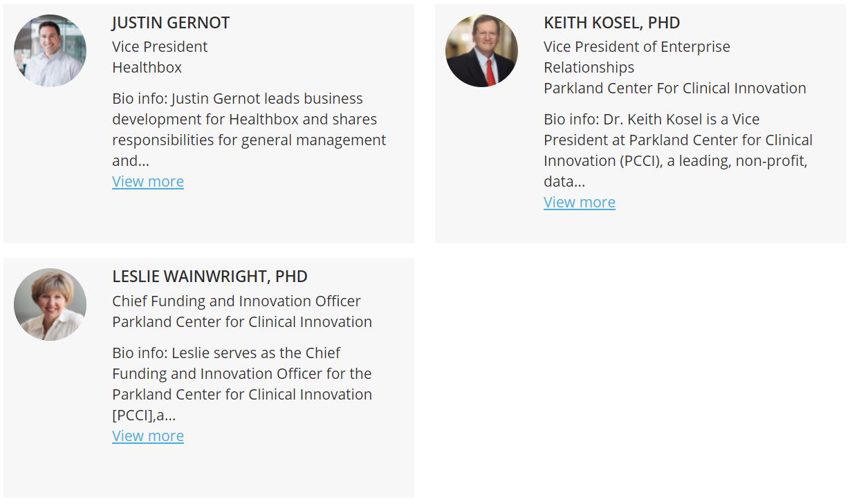Click Keith Kosel's profile photo
This screenshot has height=504, width=850.
pos(481,50)
